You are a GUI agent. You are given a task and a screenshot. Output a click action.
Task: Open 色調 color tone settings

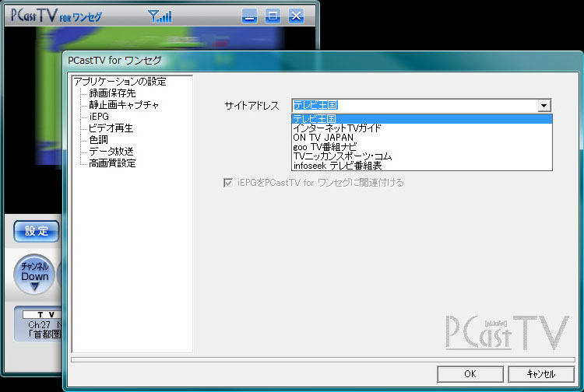point(98,140)
